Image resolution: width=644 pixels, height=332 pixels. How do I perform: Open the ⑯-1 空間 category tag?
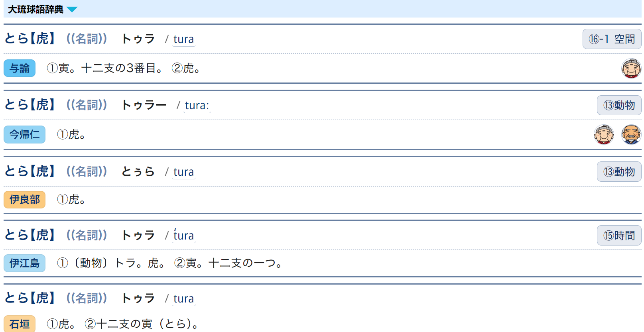coord(612,39)
